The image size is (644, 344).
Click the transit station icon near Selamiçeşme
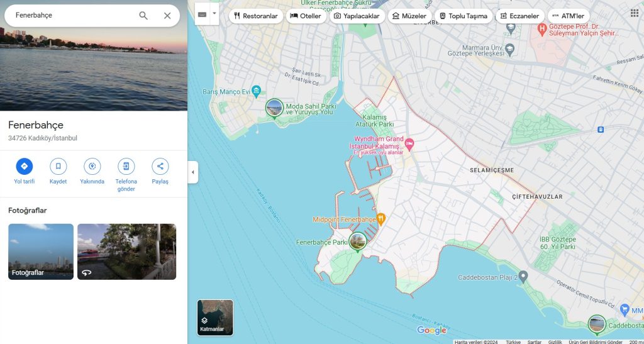pos(601,130)
